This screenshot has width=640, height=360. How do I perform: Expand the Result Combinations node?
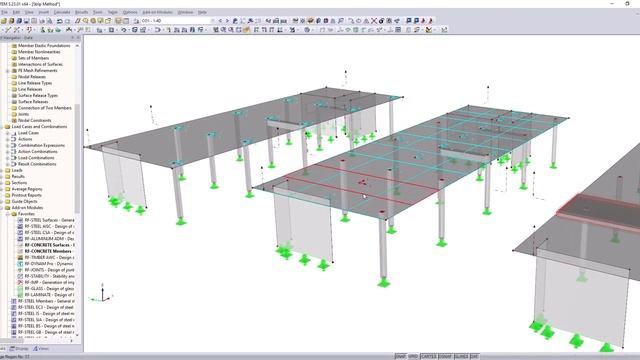point(7,164)
